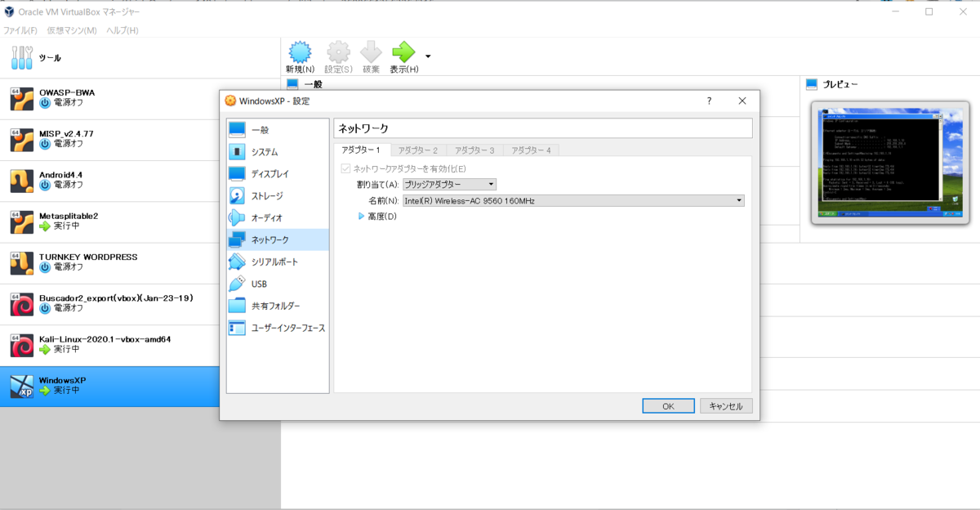
Task: Open 仮想マシン(M) menu
Action: coord(72,30)
